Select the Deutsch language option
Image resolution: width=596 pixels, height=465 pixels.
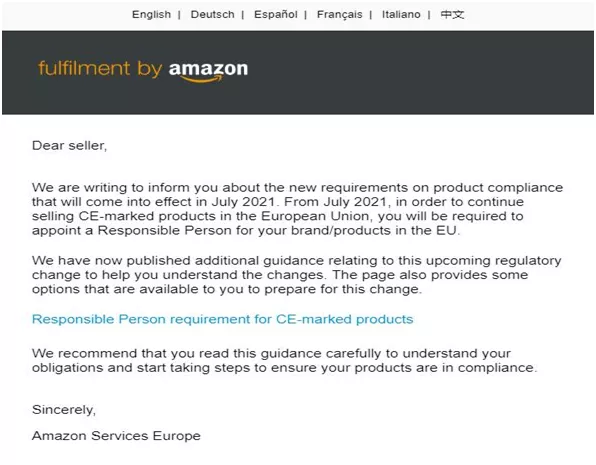(x=212, y=14)
